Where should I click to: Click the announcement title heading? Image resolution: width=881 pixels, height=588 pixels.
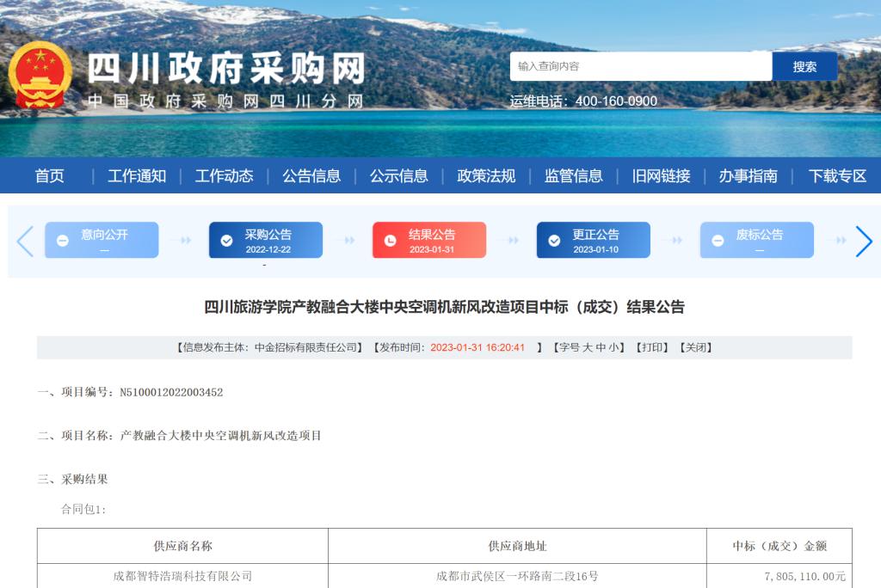444,307
